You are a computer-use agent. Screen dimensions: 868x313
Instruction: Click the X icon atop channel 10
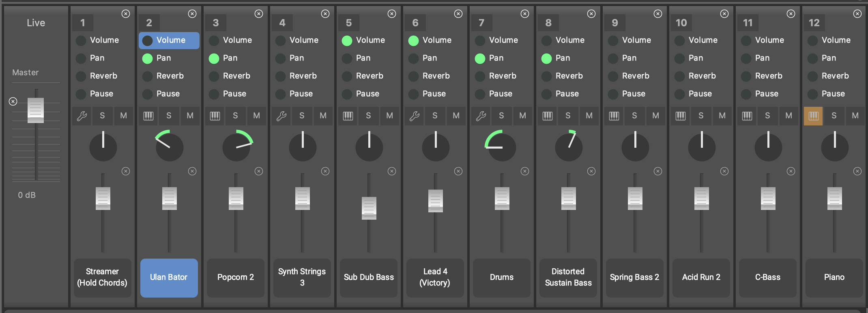point(724,14)
